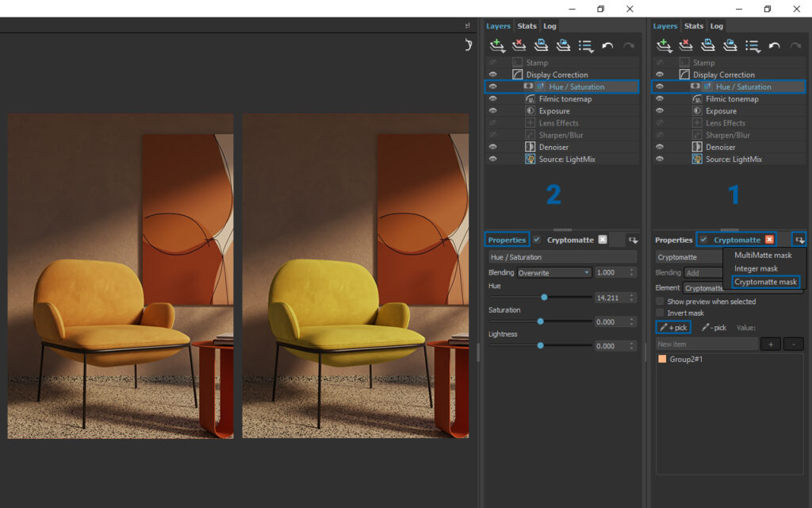The height and width of the screenshot is (508, 812).
Task: Select 'Integer mask' menu entry
Action: 756,268
